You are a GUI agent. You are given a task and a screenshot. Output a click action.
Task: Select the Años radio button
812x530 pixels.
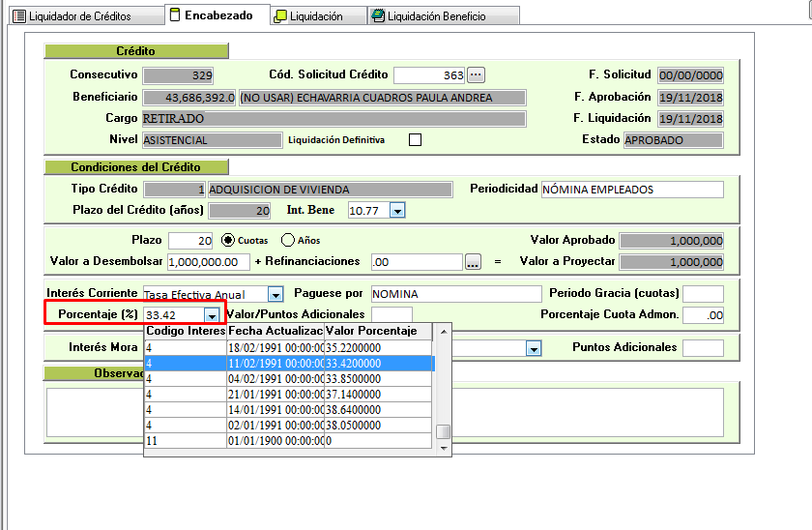288,240
